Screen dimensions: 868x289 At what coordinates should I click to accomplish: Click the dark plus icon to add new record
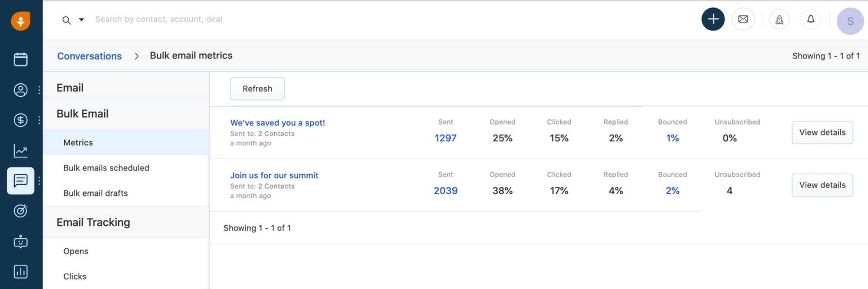(x=713, y=19)
